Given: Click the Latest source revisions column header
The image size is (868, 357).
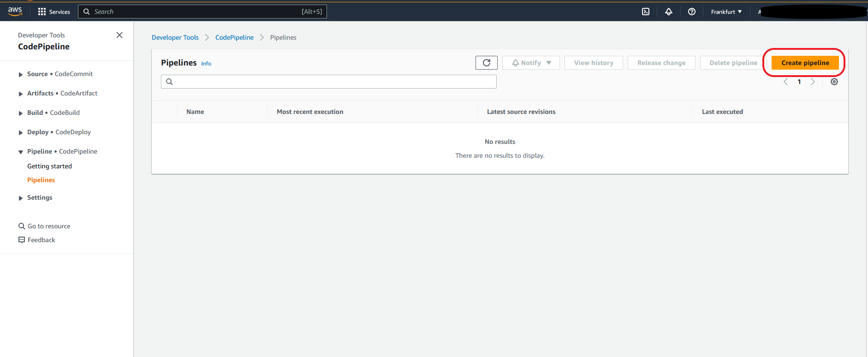Looking at the screenshot, I should click(x=521, y=112).
